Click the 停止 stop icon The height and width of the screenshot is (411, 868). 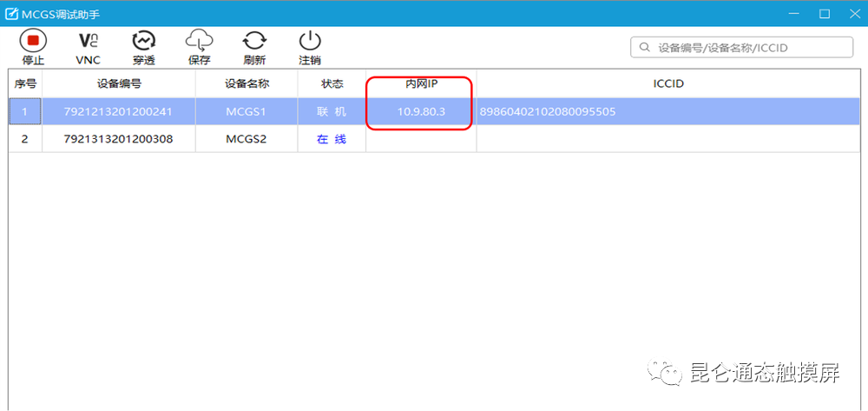[x=33, y=42]
